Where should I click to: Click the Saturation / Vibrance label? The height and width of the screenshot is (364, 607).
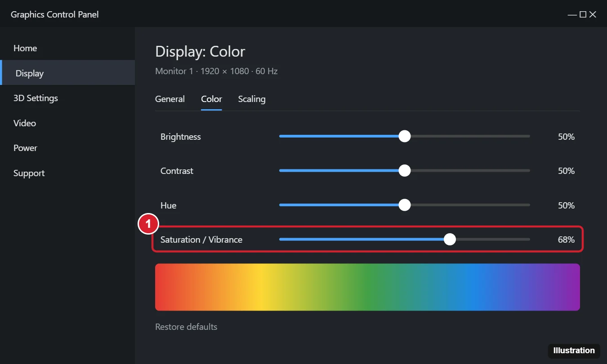pos(201,240)
